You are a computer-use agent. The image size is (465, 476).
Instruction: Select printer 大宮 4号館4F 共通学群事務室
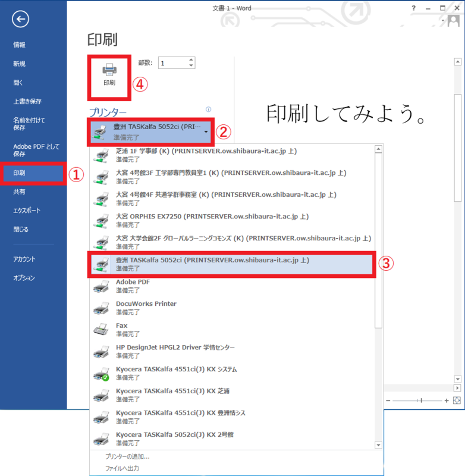[232, 199]
